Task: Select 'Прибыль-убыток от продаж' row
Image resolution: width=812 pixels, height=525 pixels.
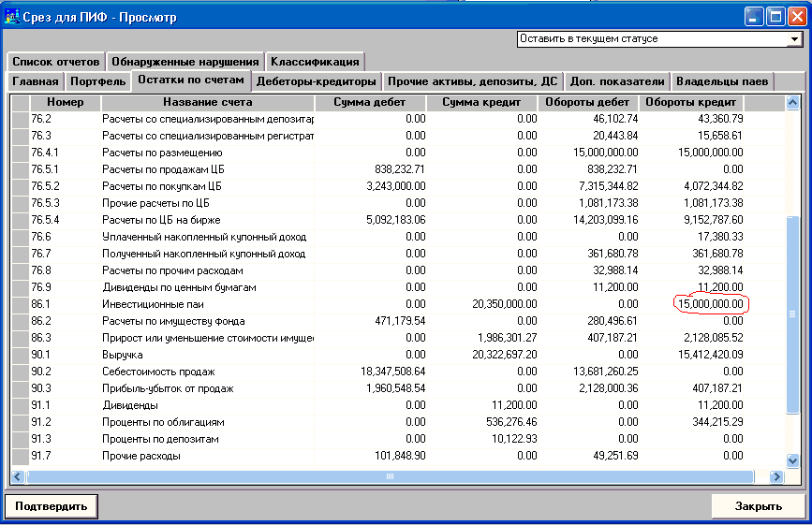Action: 398,388
